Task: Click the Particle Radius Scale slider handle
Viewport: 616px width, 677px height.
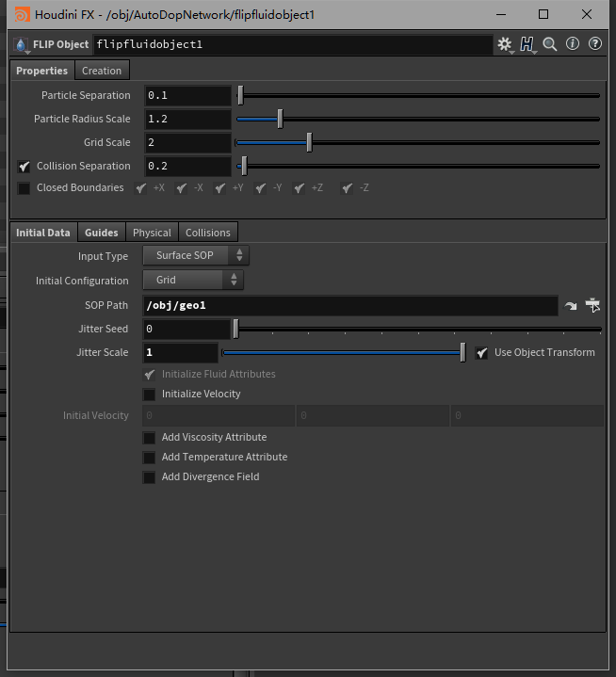Action: 280,119
